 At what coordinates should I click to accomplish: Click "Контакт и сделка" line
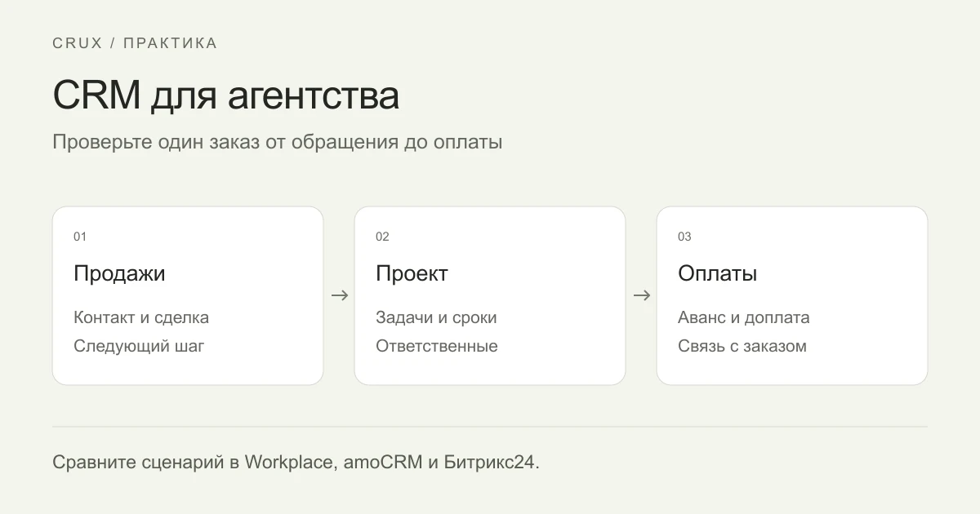(141, 317)
